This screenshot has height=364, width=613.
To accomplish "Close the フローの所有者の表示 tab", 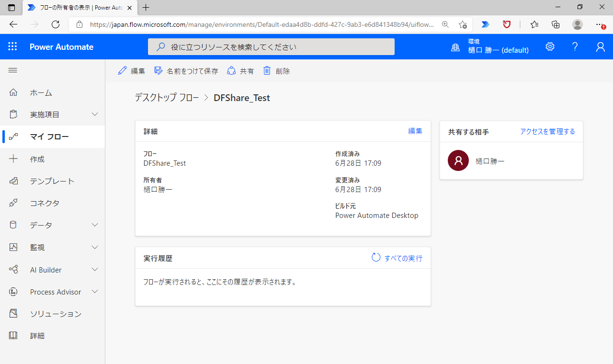I will pyautogui.click(x=129, y=8).
